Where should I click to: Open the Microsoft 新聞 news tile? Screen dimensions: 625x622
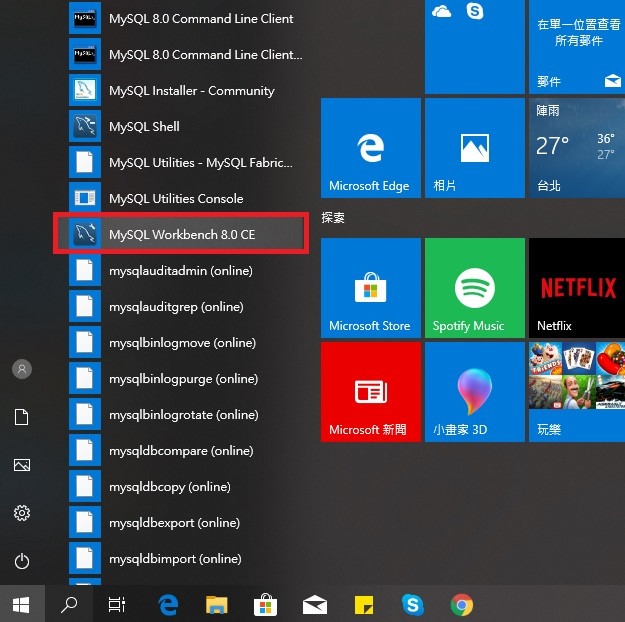pos(371,392)
